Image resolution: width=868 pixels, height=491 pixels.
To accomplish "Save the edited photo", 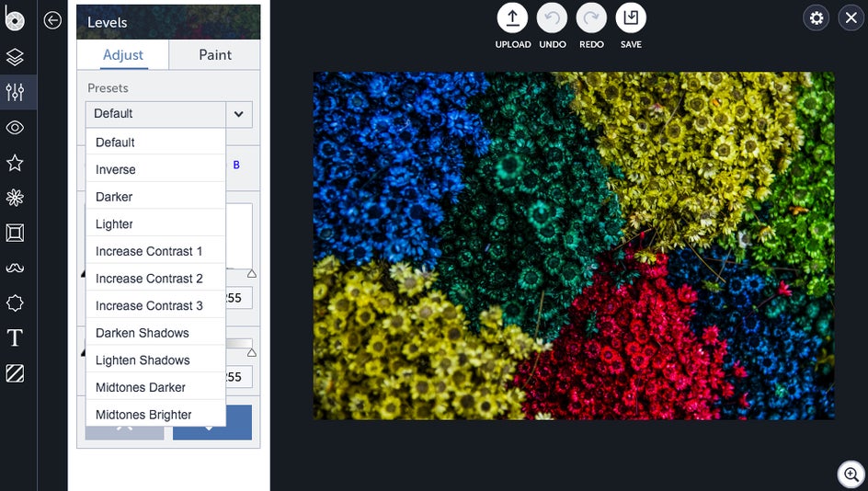I will coord(631,18).
